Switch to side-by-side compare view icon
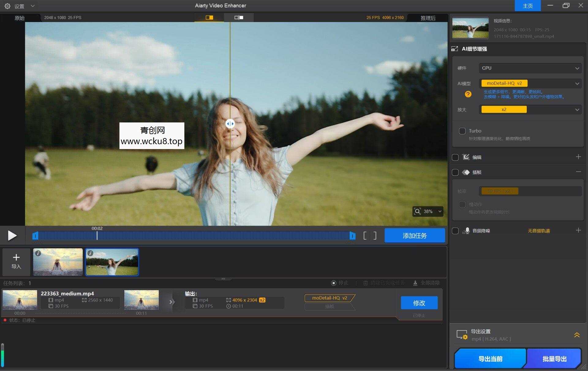Screen dimensions: 588x371 [239, 17]
